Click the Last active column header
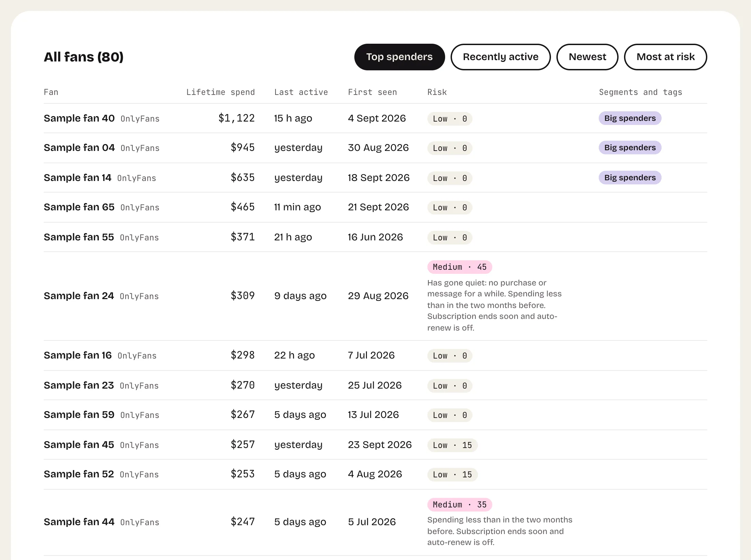The height and width of the screenshot is (560, 751). point(301,92)
